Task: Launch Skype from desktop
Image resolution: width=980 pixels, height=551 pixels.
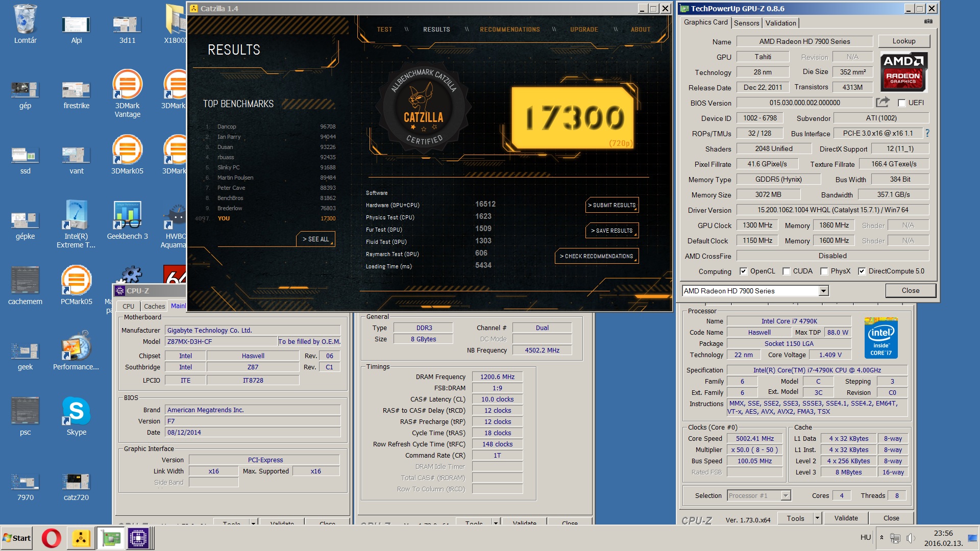Action: click(x=76, y=416)
